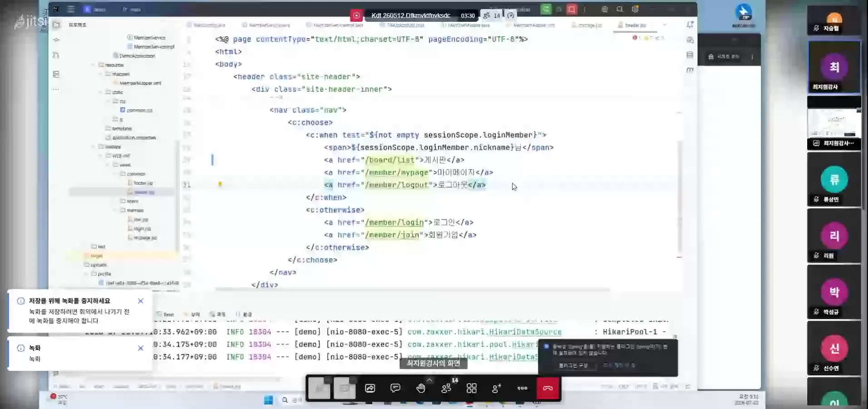Viewport: 868px width, 409px height.
Task: Click the yellow intention bulb at line 31
Action: click(220, 184)
